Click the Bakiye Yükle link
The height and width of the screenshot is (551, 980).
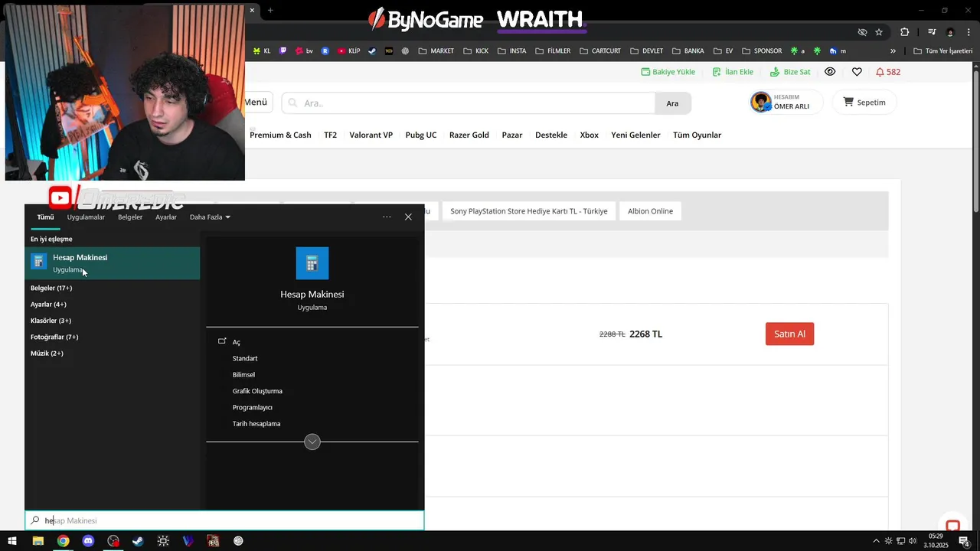[x=668, y=72]
